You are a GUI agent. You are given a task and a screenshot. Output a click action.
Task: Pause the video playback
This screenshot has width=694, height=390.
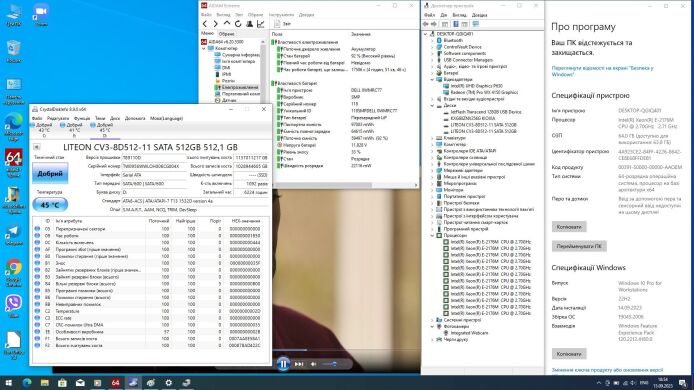pos(283,364)
